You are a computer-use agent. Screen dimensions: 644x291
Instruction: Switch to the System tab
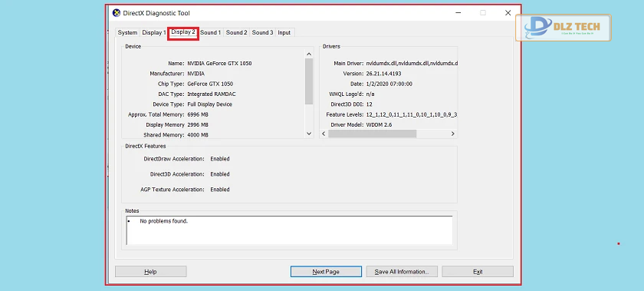click(127, 32)
